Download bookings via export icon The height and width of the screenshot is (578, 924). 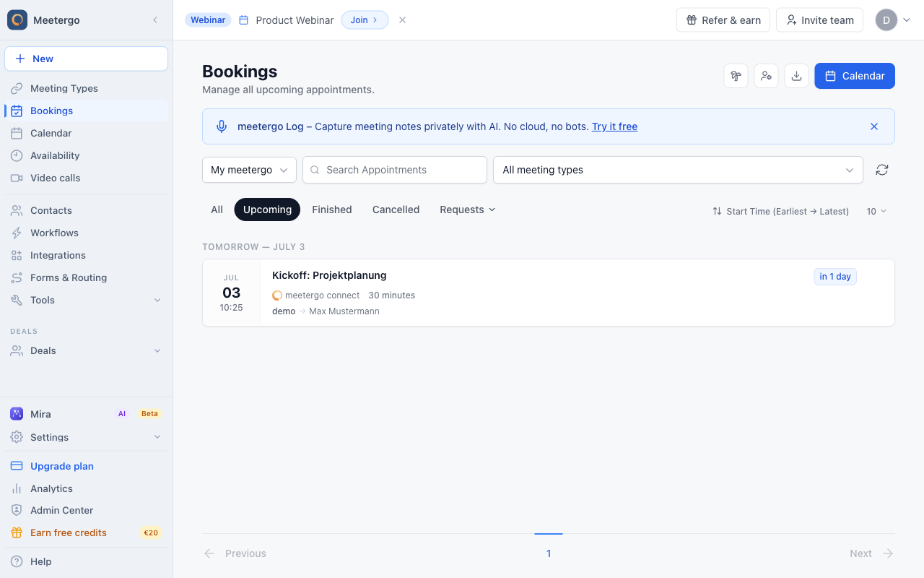coord(796,76)
